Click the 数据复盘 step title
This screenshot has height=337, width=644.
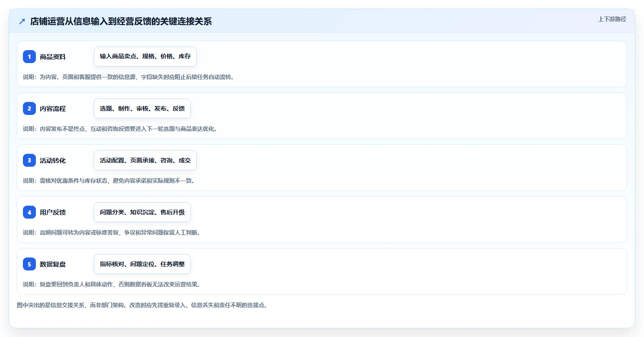coord(53,264)
